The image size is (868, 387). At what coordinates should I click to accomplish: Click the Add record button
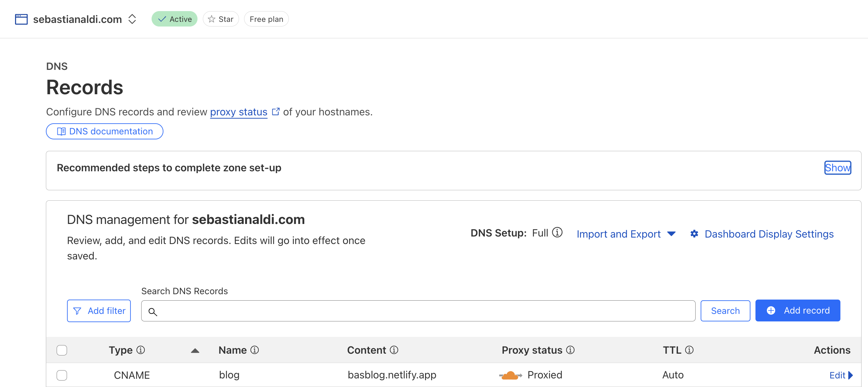point(798,310)
